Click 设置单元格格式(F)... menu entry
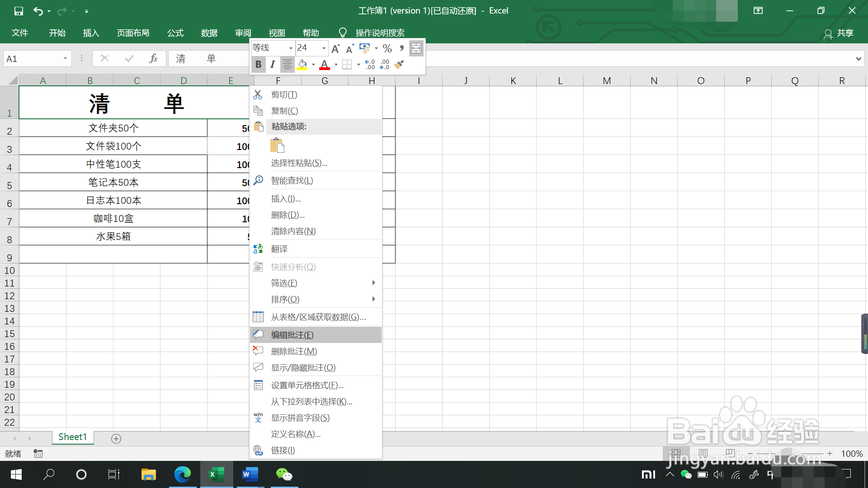Viewport: 868px width, 488px height. (307, 385)
